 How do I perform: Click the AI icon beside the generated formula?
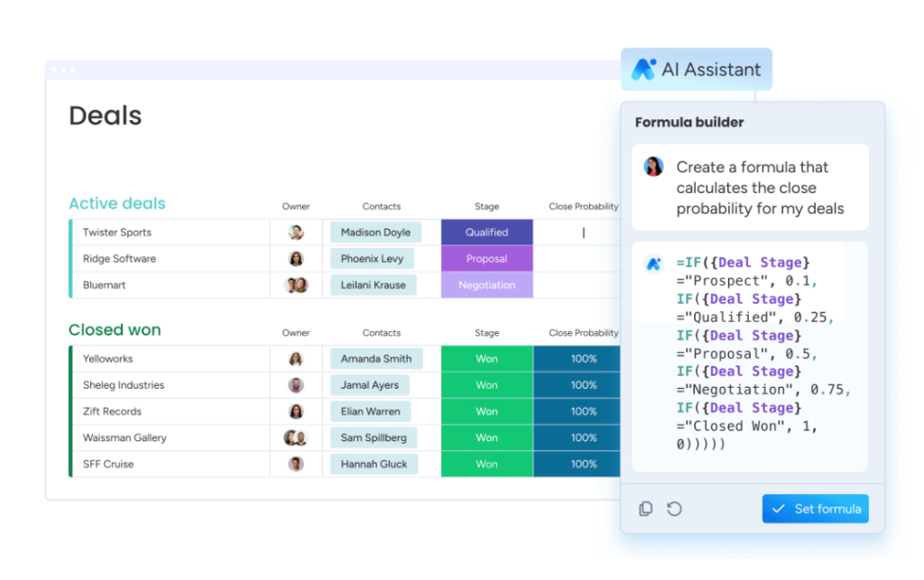click(652, 264)
